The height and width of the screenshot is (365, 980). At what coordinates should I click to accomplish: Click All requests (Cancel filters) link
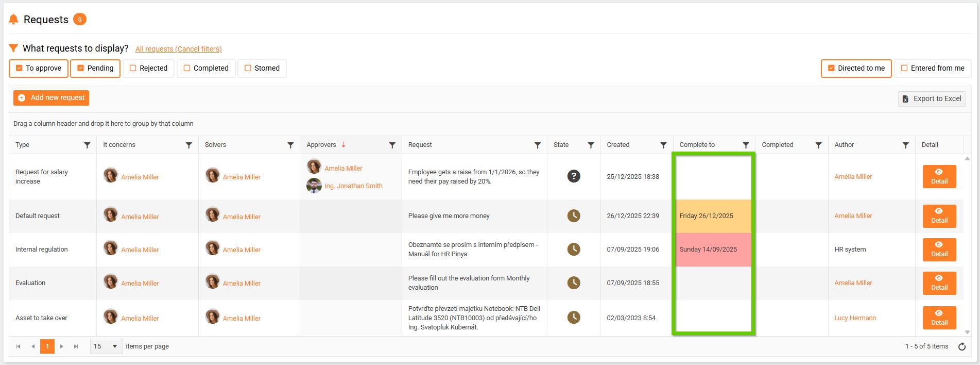click(178, 49)
